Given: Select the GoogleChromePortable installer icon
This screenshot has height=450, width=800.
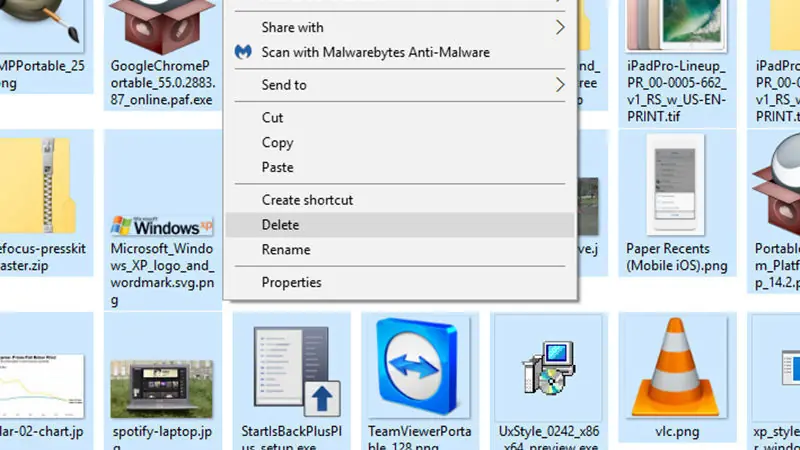Looking at the screenshot, I should tap(162, 27).
